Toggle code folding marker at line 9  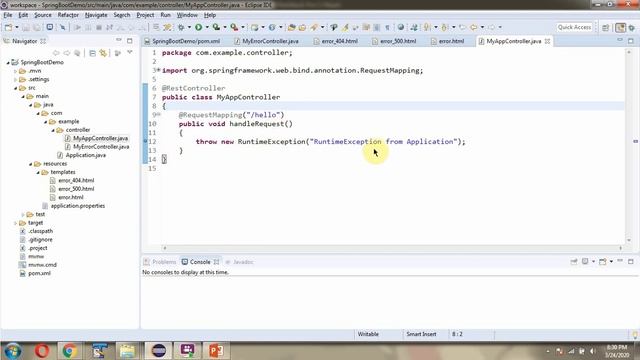point(159,115)
